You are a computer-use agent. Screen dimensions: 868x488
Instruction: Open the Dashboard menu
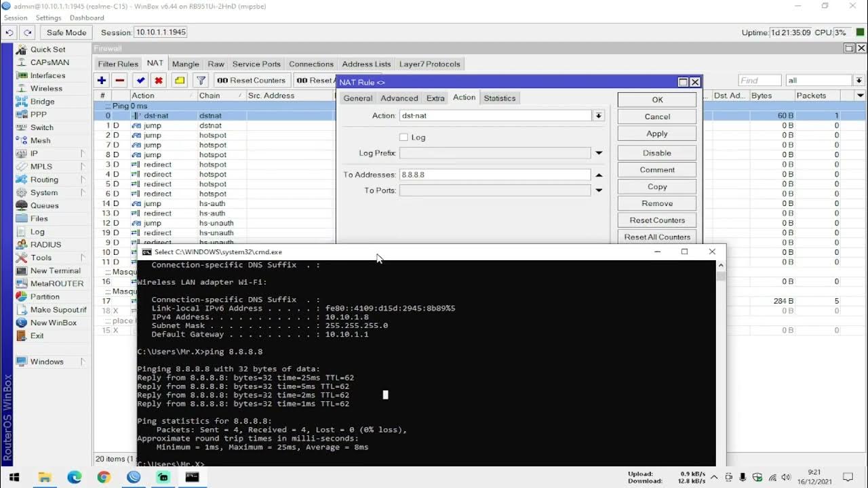87,18
